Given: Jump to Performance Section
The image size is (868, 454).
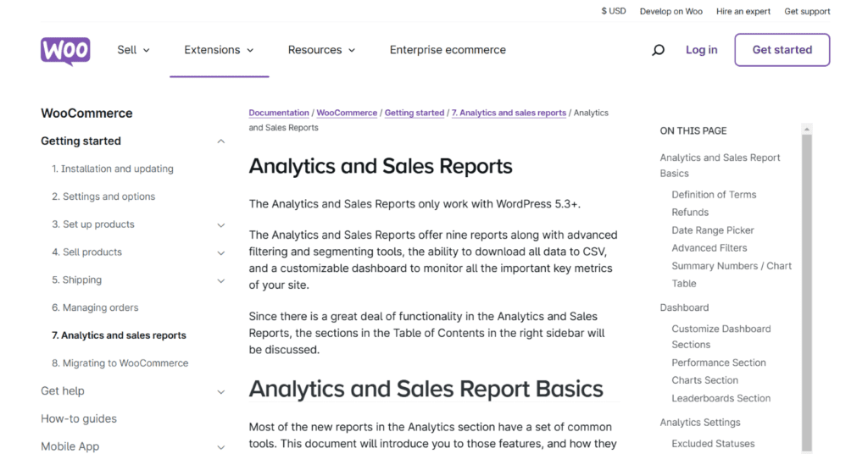Looking at the screenshot, I should click(719, 363).
